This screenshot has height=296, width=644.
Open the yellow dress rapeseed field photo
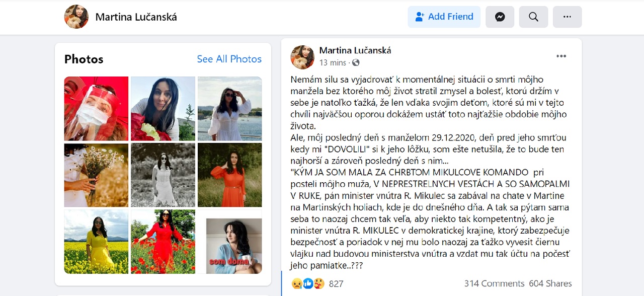point(96,242)
